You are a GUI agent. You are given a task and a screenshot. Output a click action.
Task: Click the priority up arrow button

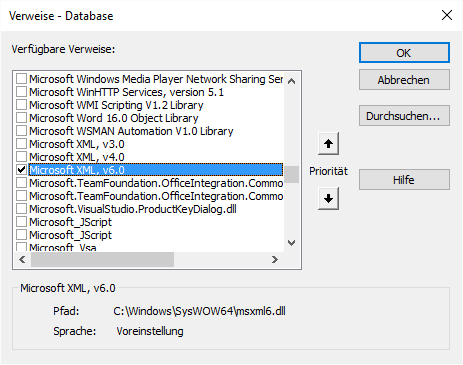click(328, 143)
